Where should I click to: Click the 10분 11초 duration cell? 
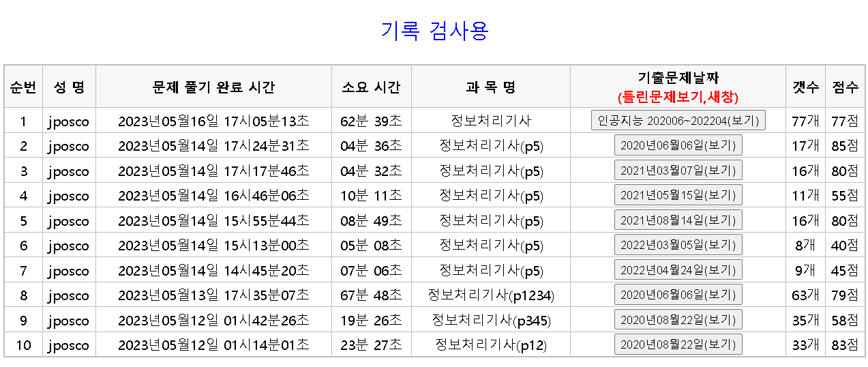(x=372, y=196)
